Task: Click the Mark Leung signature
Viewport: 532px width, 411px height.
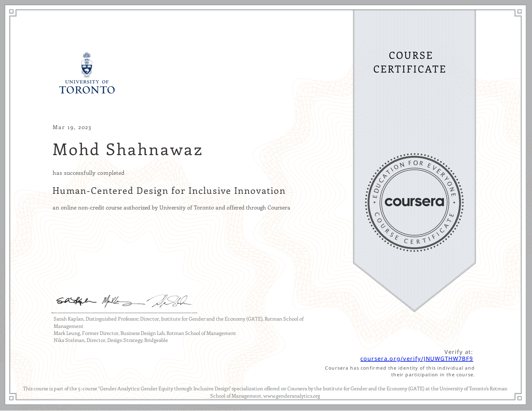Action: click(x=123, y=301)
